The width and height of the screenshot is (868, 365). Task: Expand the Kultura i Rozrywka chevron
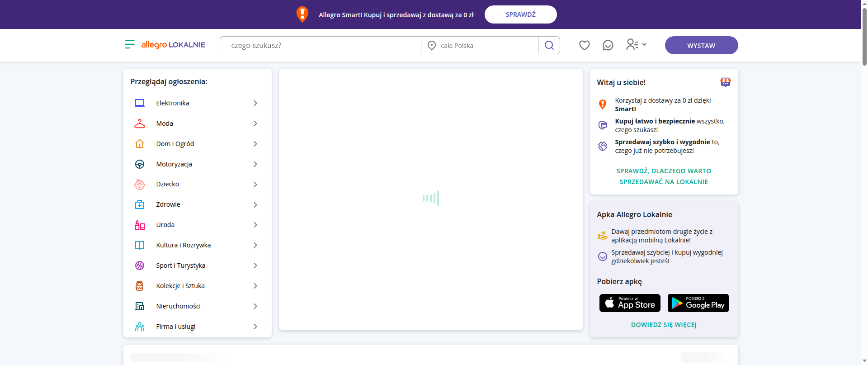click(x=255, y=245)
